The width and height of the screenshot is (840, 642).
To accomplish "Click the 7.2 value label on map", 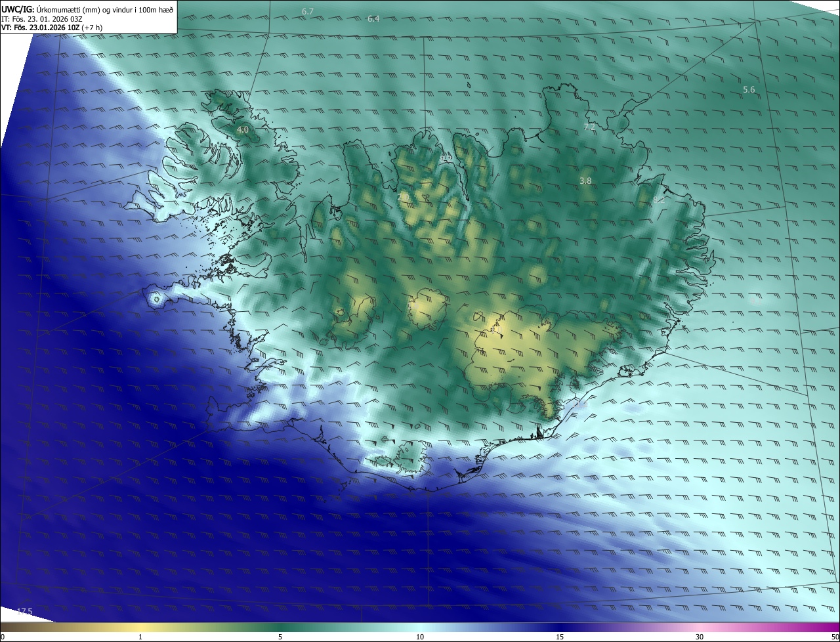I will [x=589, y=127].
